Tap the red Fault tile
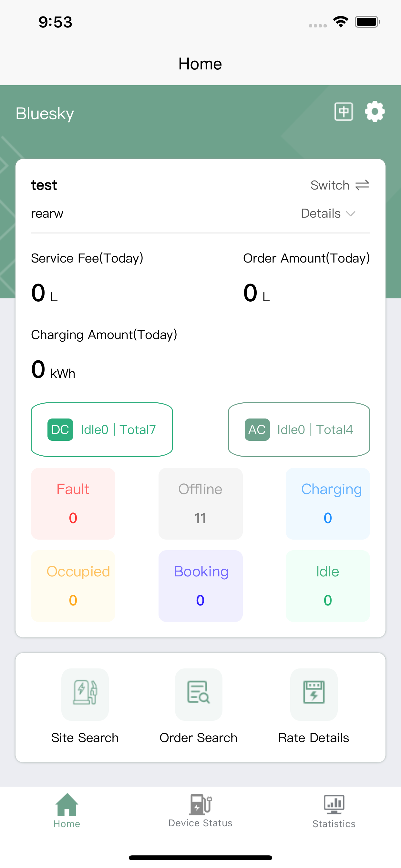 point(73,504)
